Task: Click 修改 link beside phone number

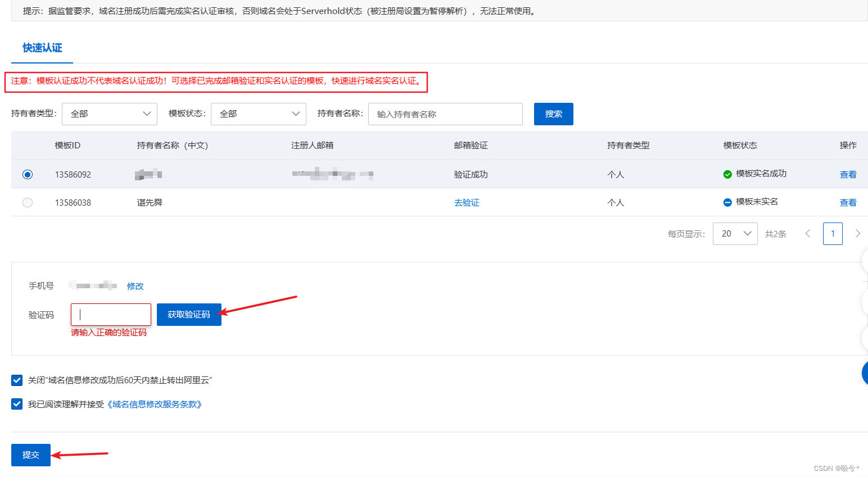Action: click(135, 286)
